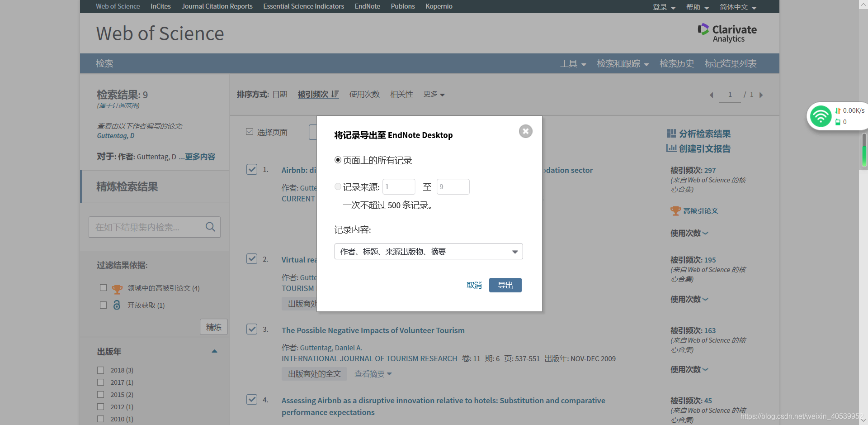Click the 297 citation count for result 1
Screen dimensions: 868x425
coord(710,170)
